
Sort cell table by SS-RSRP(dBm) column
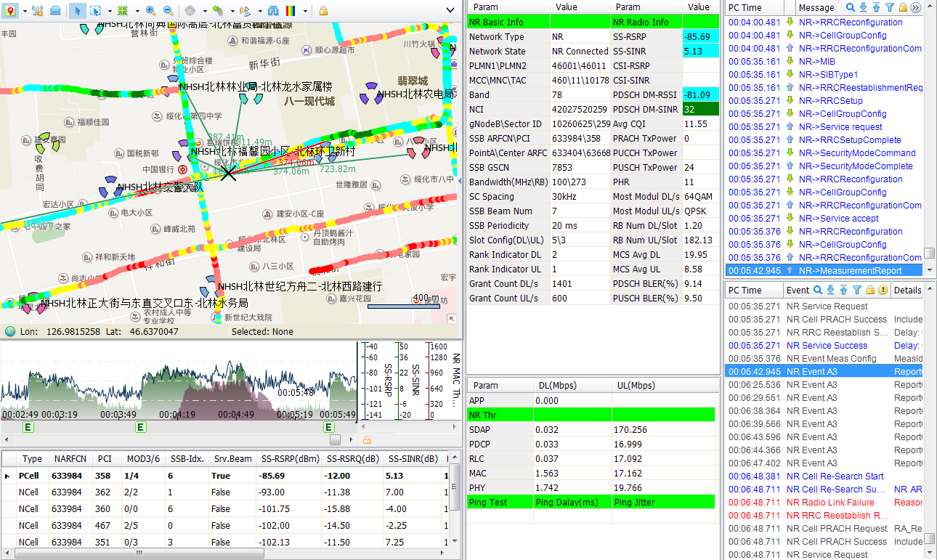(288, 459)
